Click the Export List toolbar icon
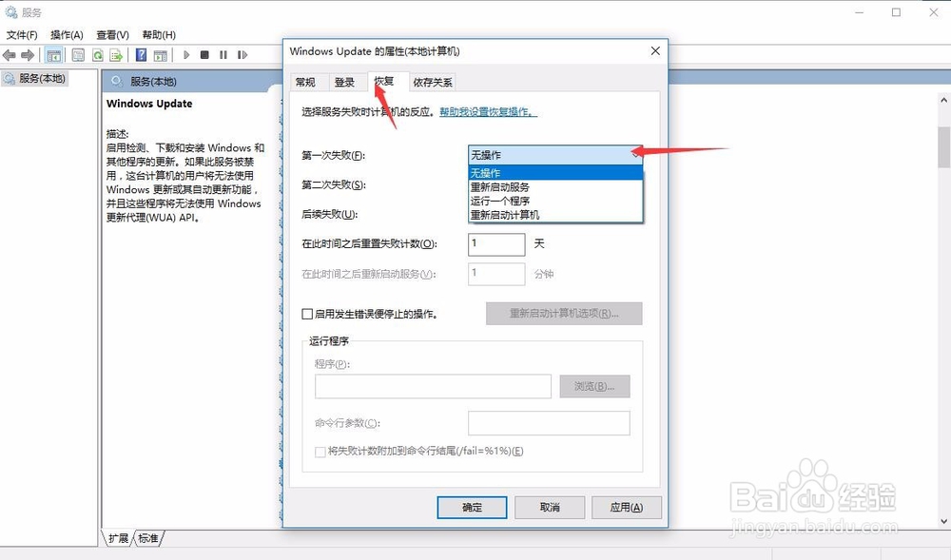Viewport: 951px width, 560px height. pyautogui.click(x=116, y=55)
